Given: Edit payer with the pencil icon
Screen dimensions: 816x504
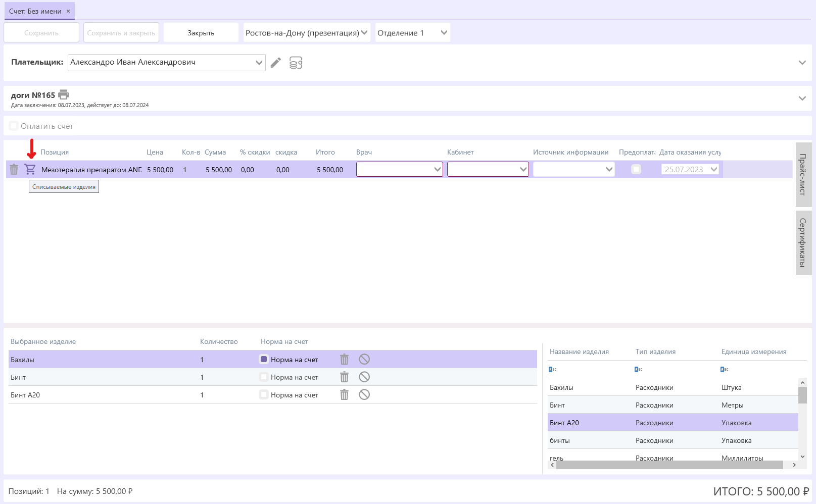Looking at the screenshot, I should (x=275, y=63).
